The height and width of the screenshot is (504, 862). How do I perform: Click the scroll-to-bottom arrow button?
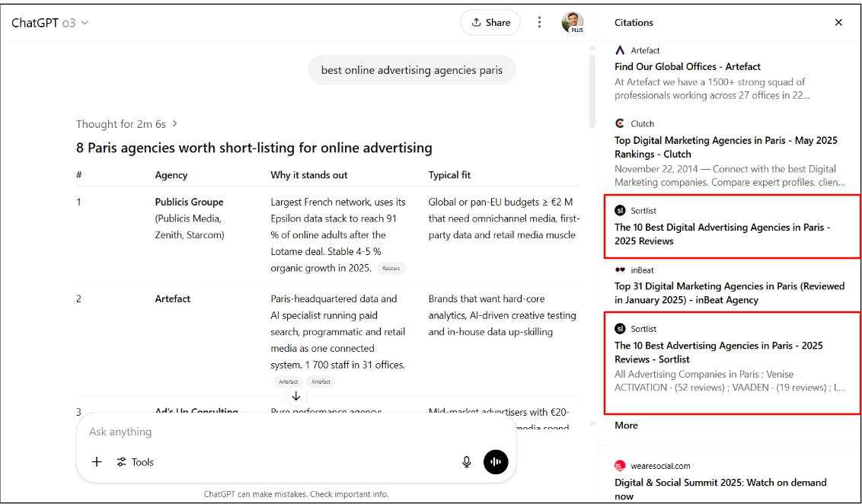click(x=295, y=396)
